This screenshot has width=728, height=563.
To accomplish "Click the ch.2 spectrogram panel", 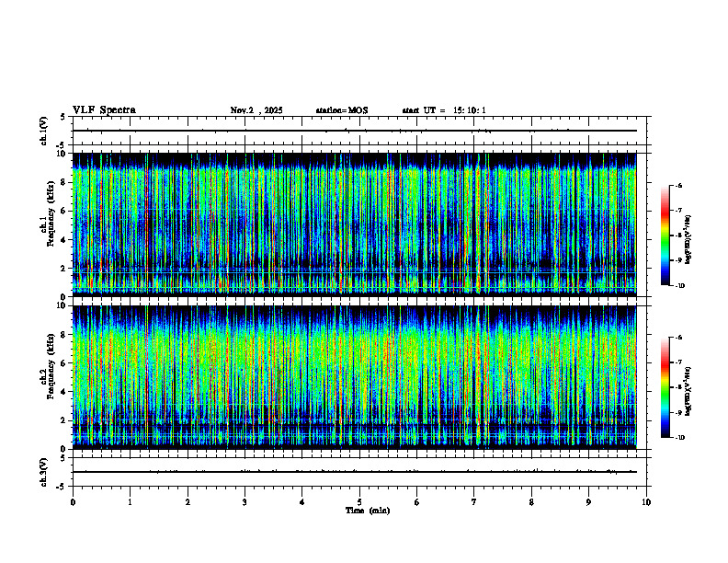I will [x=354, y=377].
